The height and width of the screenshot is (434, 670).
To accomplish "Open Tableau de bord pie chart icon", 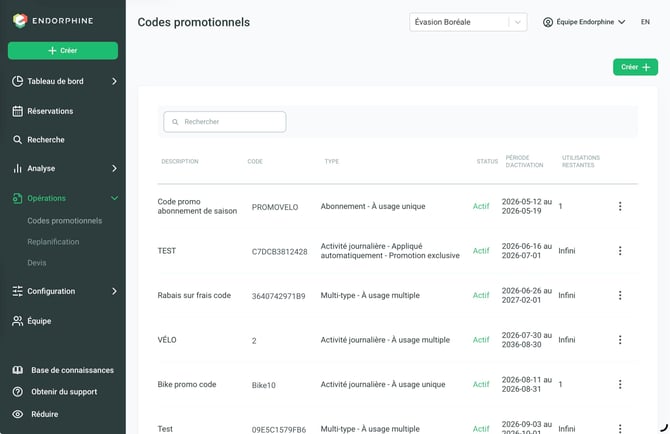I will (x=18, y=81).
